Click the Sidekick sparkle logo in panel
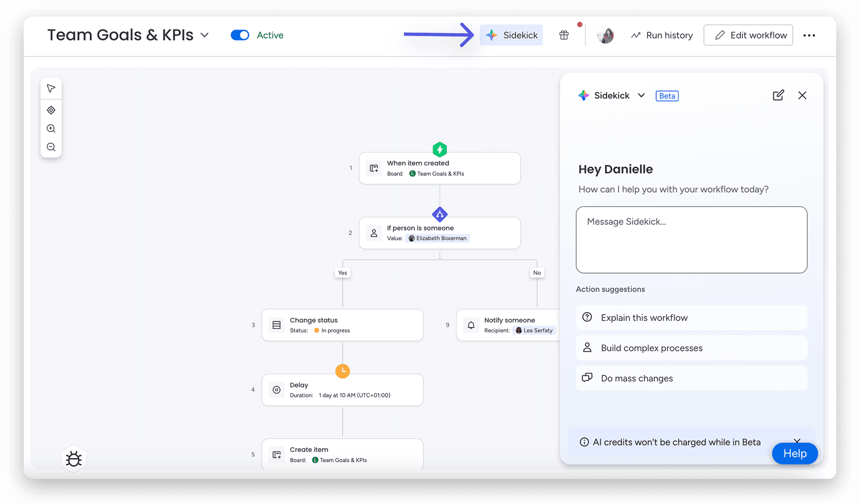 point(584,95)
